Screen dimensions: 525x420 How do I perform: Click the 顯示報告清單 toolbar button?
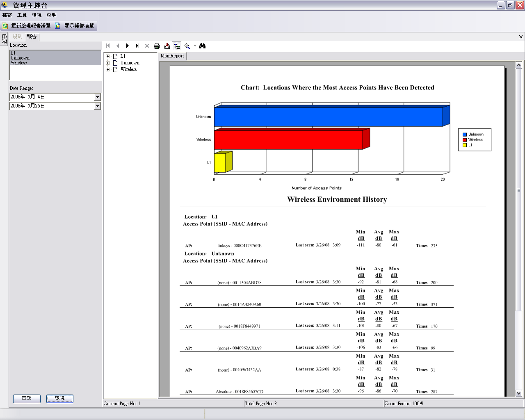75,26
